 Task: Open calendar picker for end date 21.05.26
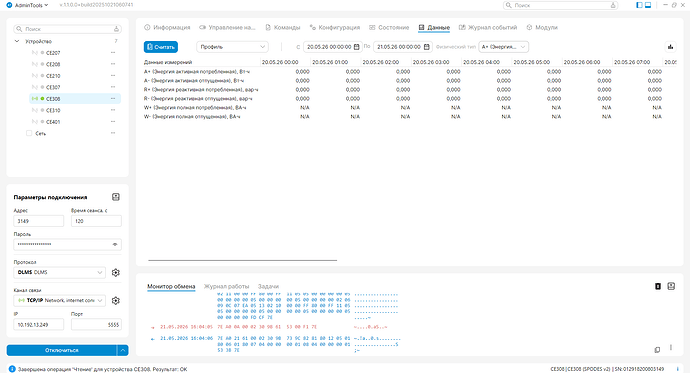426,47
